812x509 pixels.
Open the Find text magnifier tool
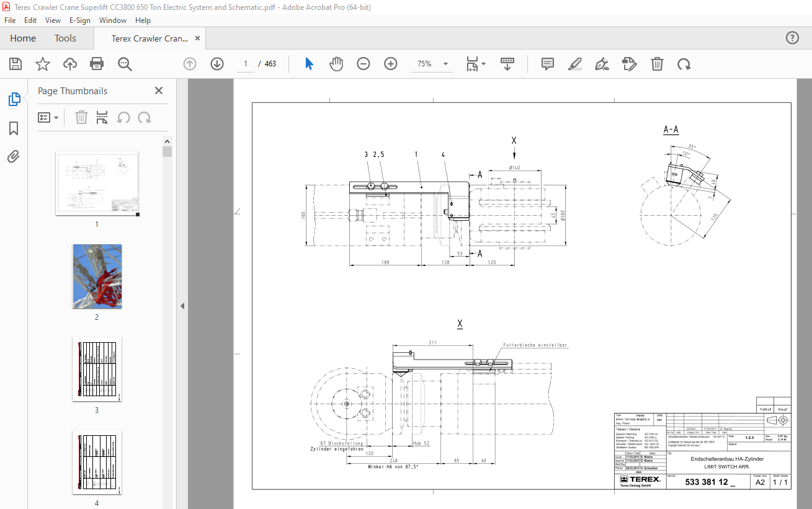[x=125, y=64]
